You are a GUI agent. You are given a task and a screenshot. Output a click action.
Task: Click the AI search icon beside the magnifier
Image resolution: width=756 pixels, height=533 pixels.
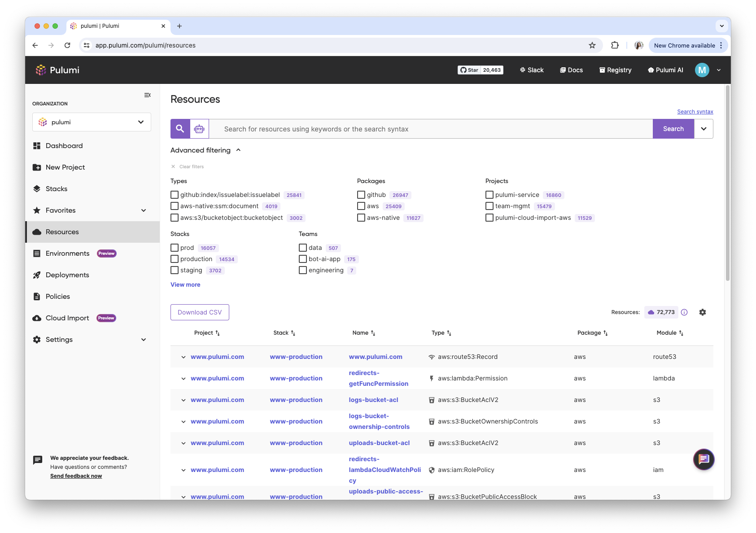coord(199,128)
